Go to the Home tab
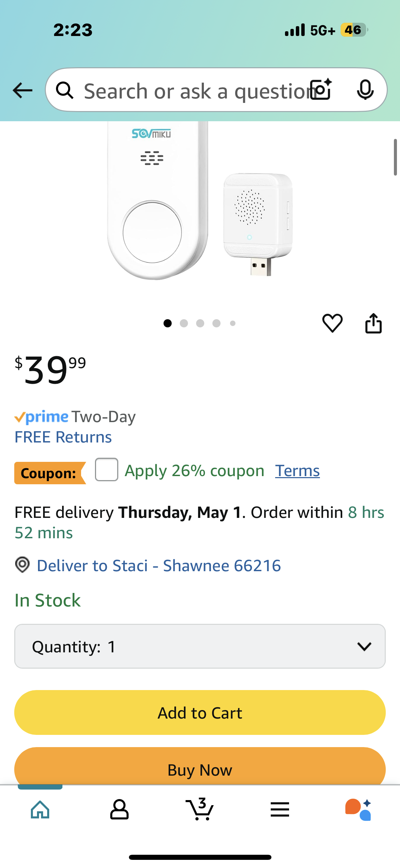 (40, 809)
